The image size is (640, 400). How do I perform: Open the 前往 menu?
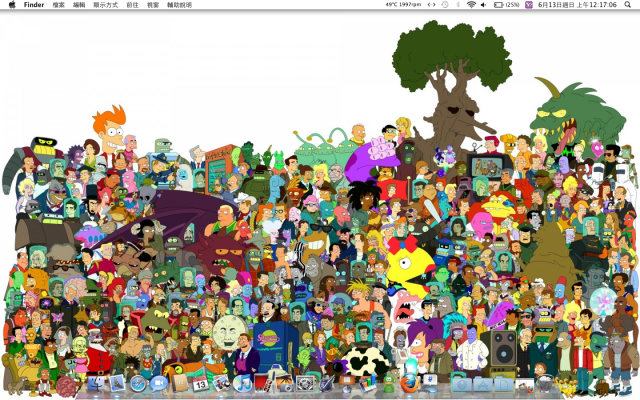132,5
